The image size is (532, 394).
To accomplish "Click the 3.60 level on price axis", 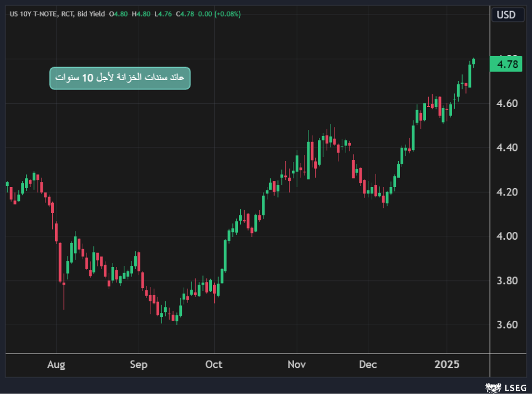I will coord(507,325).
